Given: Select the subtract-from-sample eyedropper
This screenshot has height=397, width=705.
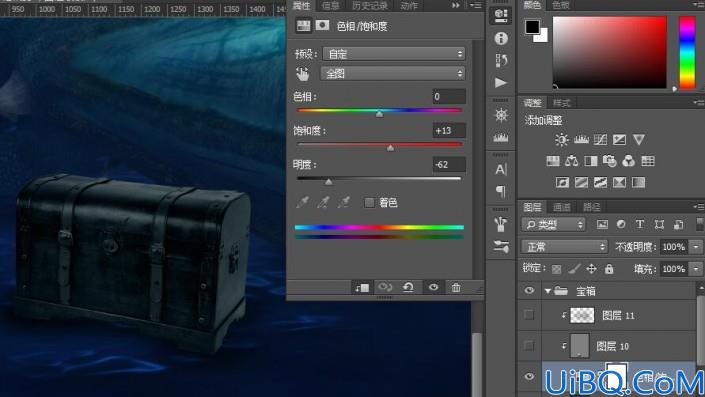Looking at the screenshot, I should pyautogui.click(x=344, y=202).
